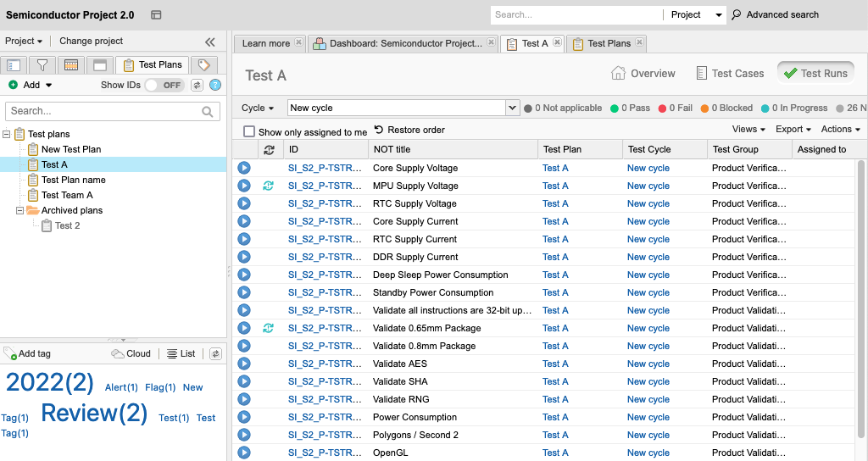The width and height of the screenshot is (868, 461).
Task: Close the Learn more tab
Action: tap(298, 42)
